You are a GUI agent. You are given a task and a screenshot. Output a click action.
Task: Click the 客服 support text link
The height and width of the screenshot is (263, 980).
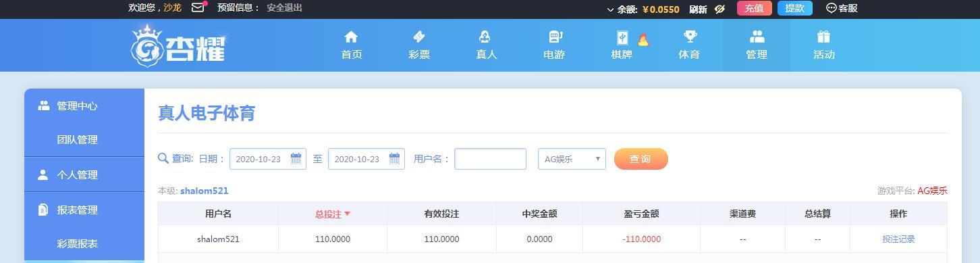(848, 8)
